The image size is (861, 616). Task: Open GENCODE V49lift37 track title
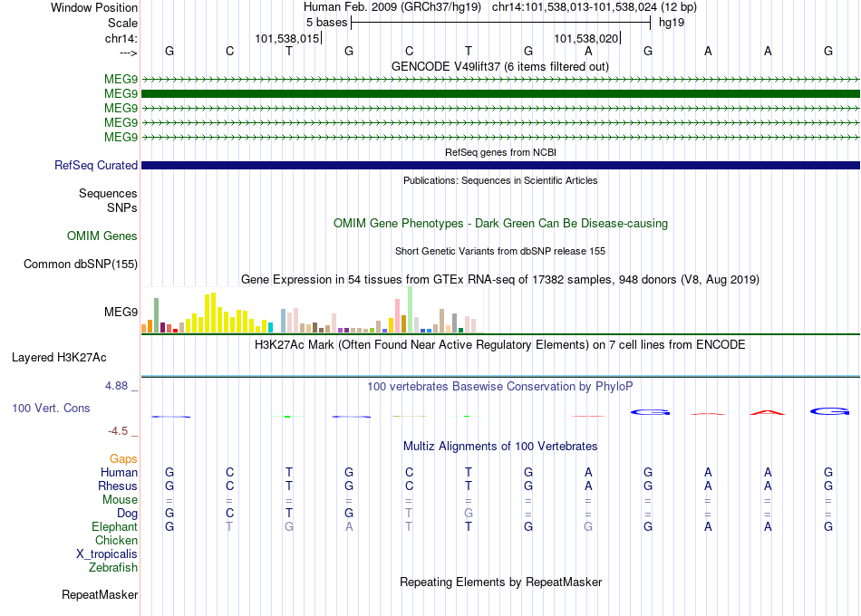coord(500,66)
